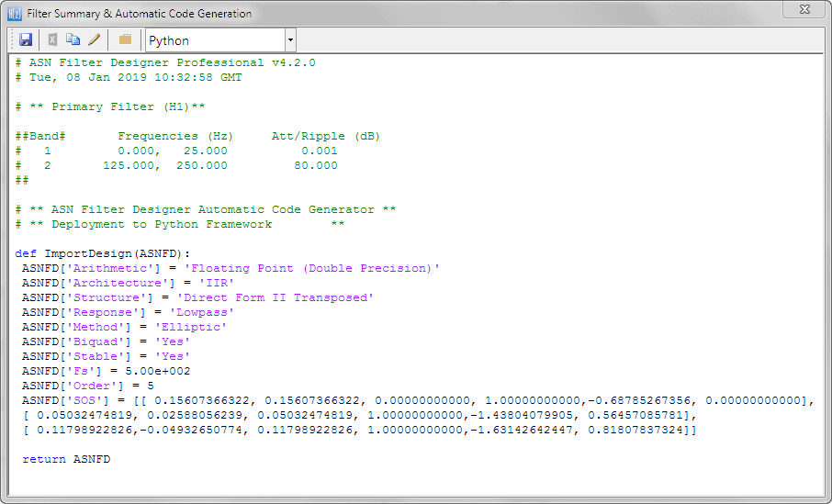
Task: Click the ASNFD['Biquad'] = 'Yes' line
Action: [x=106, y=342]
